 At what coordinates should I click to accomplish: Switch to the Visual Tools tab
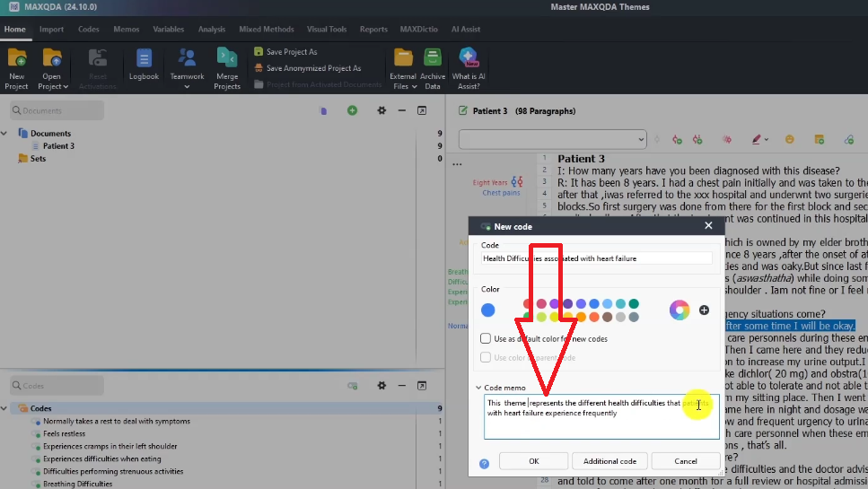(x=326, y=30)
